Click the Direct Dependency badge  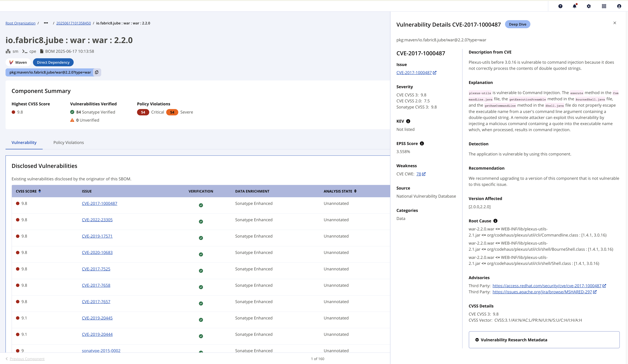pyautogui.click(x=53, y=62)
